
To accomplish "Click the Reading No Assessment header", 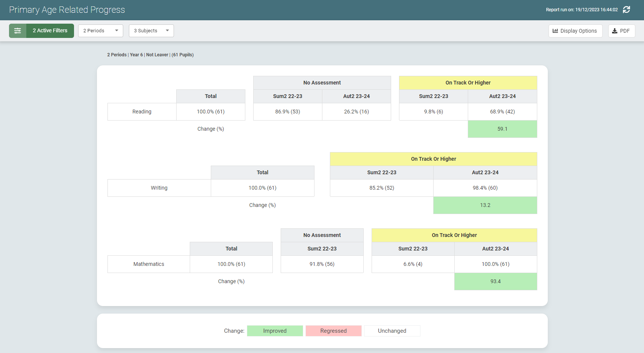I will point(322,83).
